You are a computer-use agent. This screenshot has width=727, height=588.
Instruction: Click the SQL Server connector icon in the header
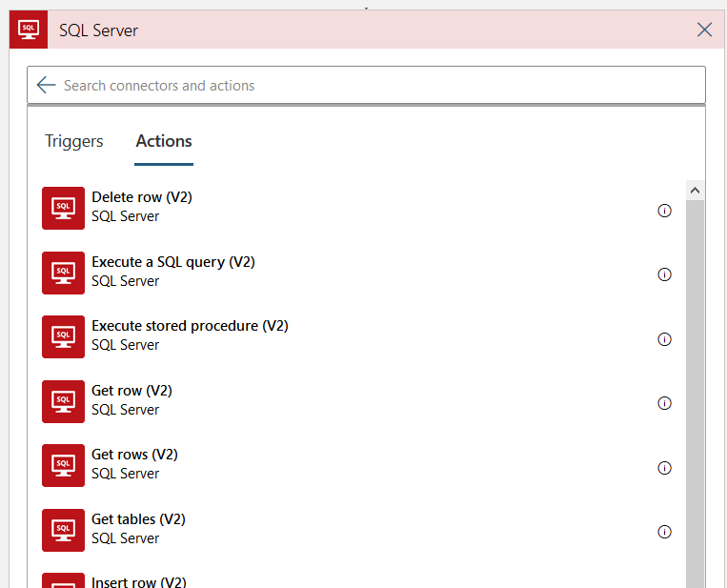(x=29, y=30)
